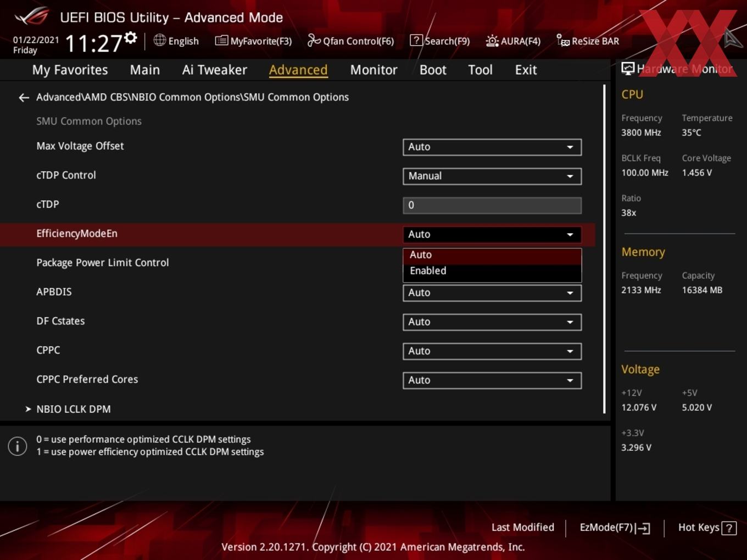
Task: Toggle ReSize BAR option
Action: 588,41
